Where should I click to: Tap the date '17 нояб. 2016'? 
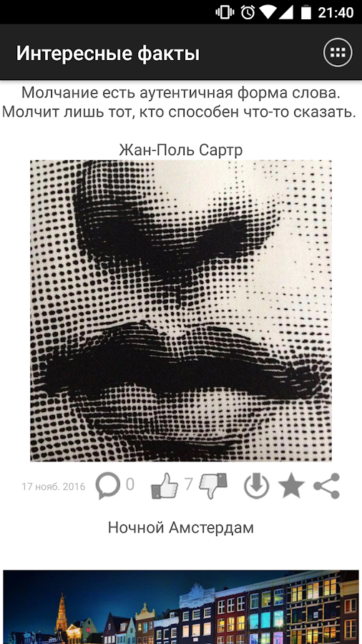[x=54, y=487]
